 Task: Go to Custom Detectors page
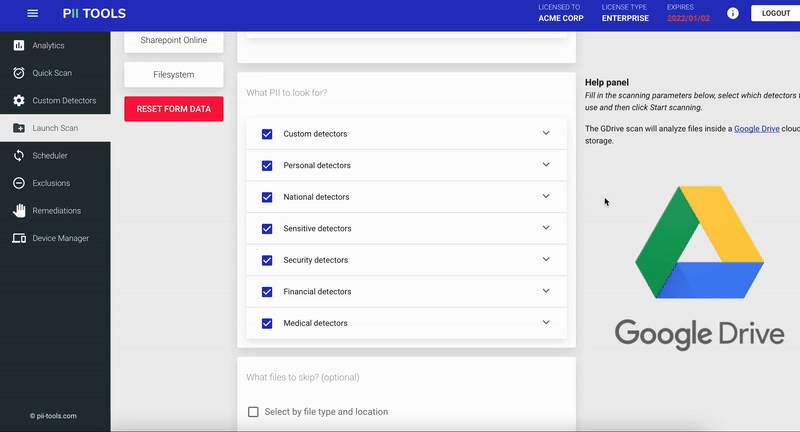[x=55, y=100]
